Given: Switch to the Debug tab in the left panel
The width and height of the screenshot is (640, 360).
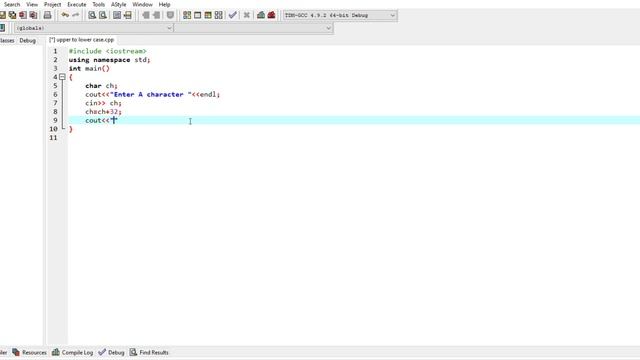Looking at the screenshot, I should click(27, 40).
